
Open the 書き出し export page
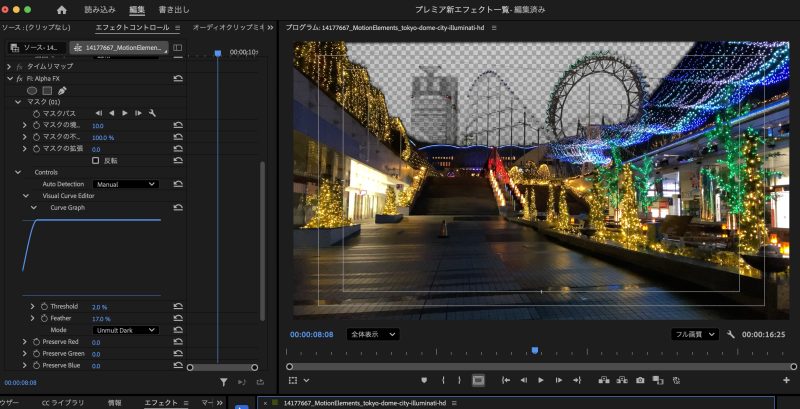174,9
